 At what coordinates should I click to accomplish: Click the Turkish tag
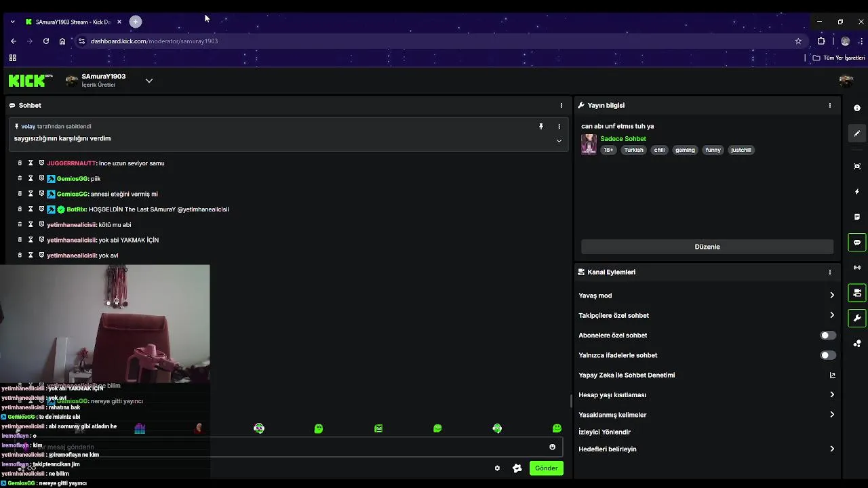[x=633, y=150]
